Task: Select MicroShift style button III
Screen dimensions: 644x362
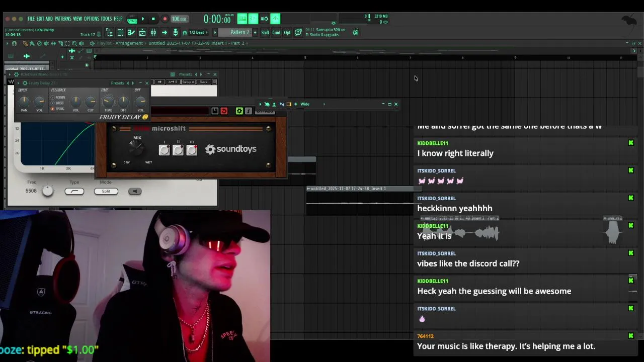Action: 192,150
